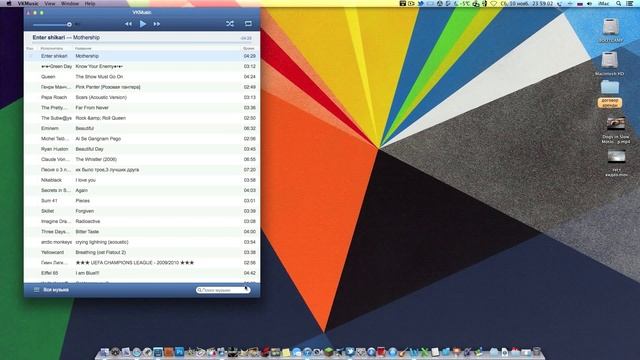Open the View menu
The width and height of the screenshot is (640, 360).
(50, 3)
